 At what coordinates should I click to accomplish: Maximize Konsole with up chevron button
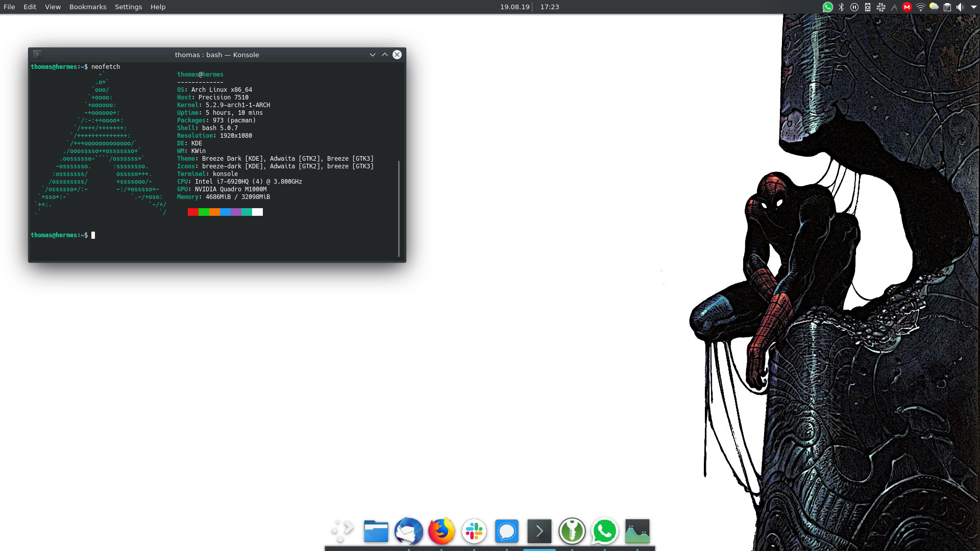[385, 55]
